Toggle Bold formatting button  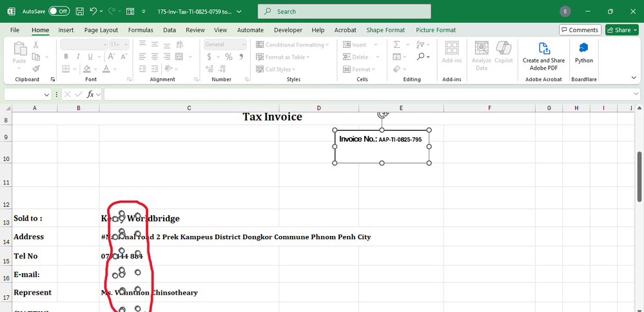66,57
